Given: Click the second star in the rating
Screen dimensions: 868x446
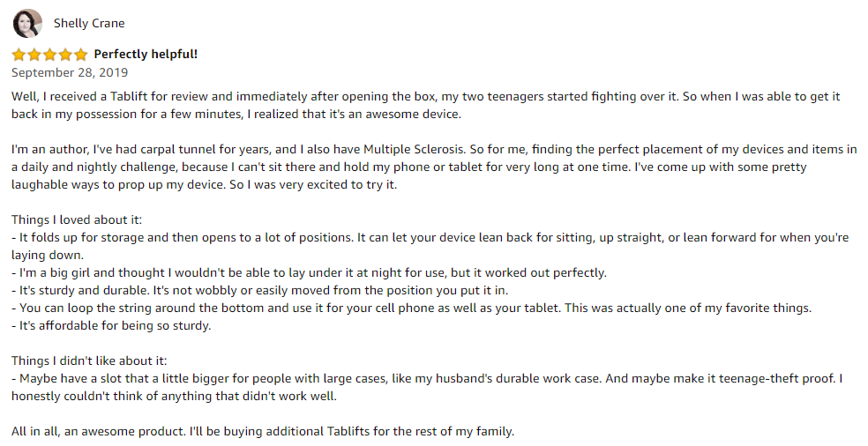Looking at the screenshot, I should pyautogui.click(x=34, y=55).
